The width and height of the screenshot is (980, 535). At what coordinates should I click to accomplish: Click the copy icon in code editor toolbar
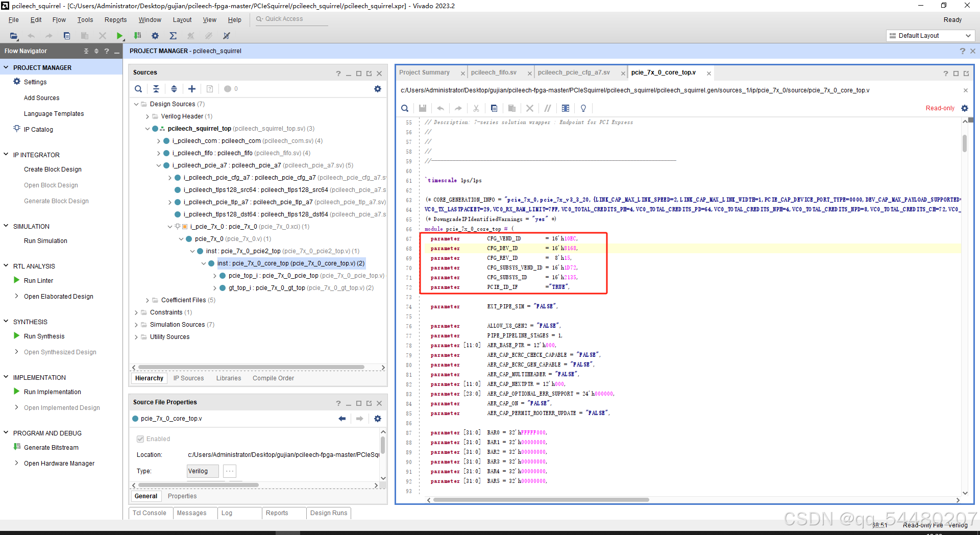click(494, 108)
